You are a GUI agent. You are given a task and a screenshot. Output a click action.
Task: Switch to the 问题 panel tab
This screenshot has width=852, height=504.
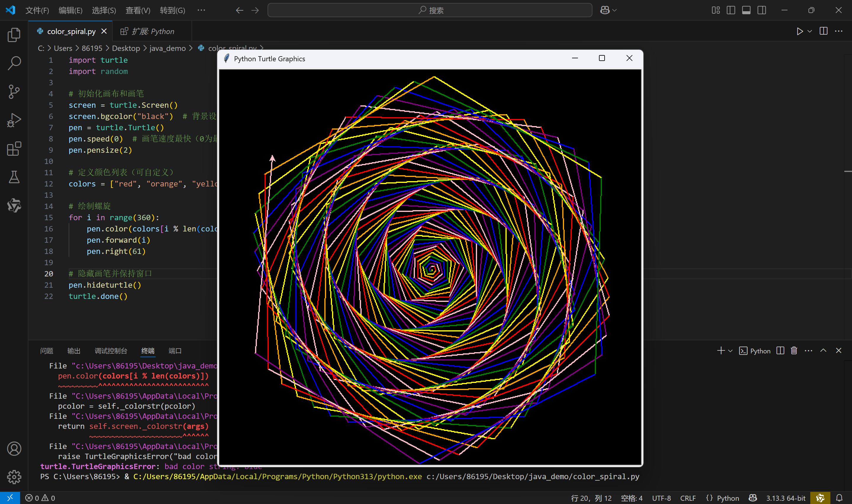pyautogui.click(x=46, y=351)
